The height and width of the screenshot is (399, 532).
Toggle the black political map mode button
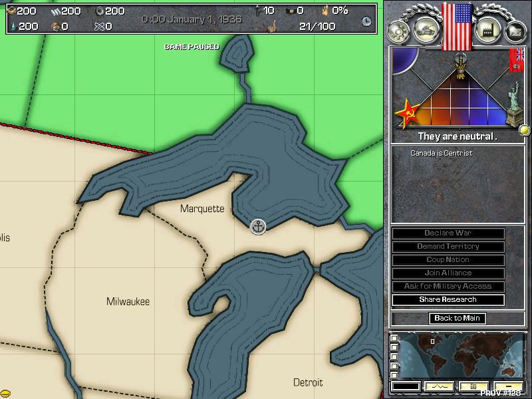point(405,386)
